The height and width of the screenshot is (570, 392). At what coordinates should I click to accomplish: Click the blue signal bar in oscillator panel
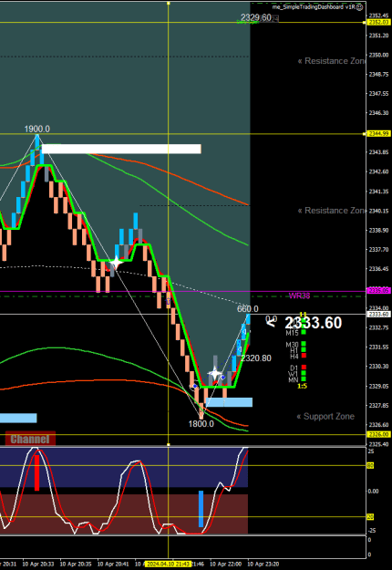201,509
